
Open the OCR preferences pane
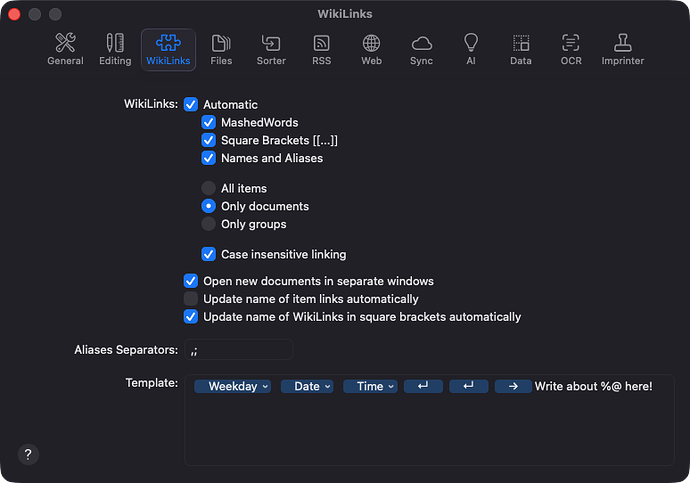point(570,49)
